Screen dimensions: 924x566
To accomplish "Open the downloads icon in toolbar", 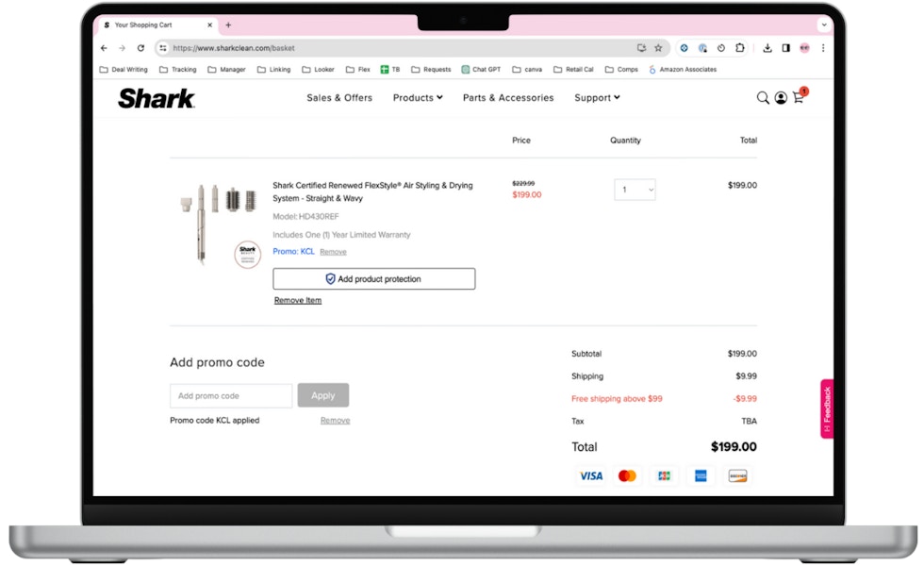I will pyautogui.click(x=767, y=48).
